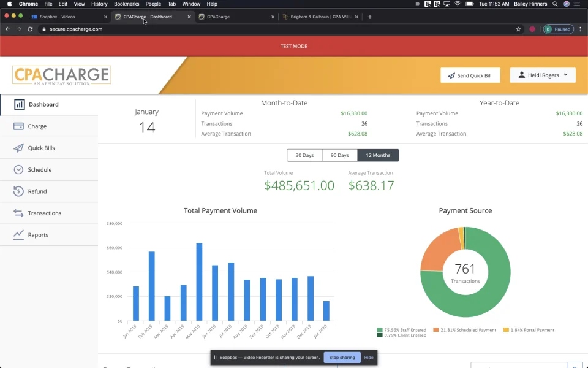
Task: Click the Client Entered dark legend swatch
Action: (x=380, y=335)
